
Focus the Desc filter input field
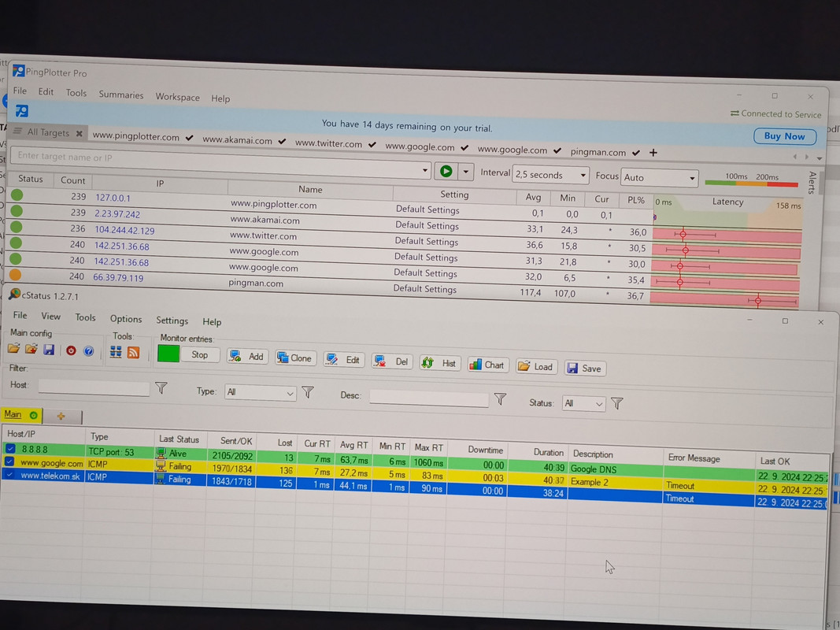(x=428, y=398)
